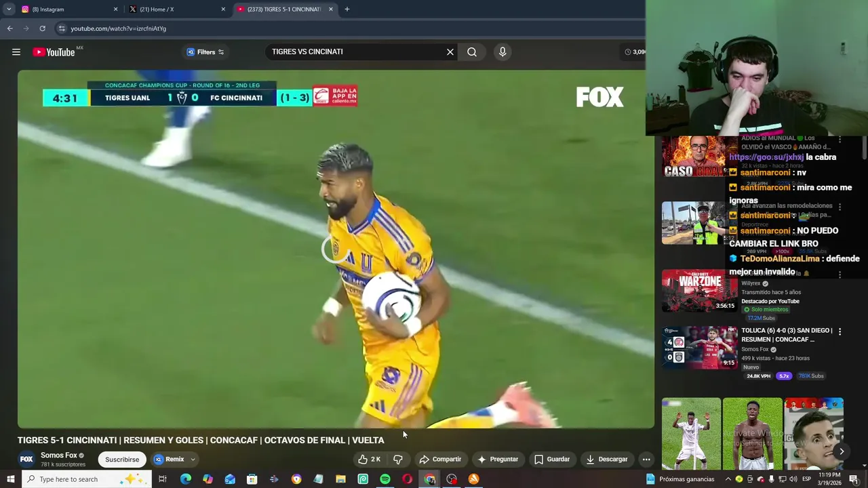Open the Warzone stream thumbnail

699,291
